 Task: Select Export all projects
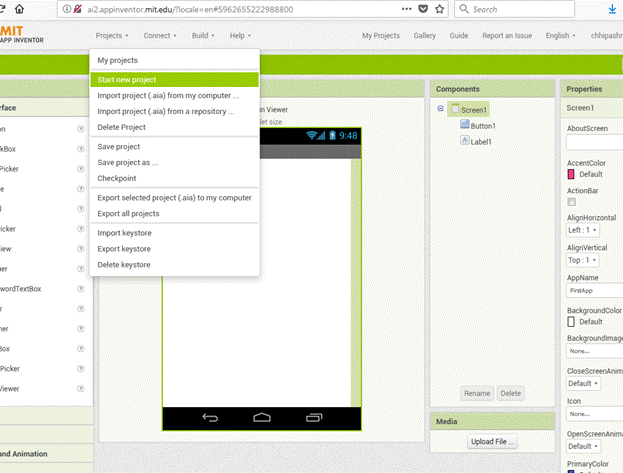174,214
